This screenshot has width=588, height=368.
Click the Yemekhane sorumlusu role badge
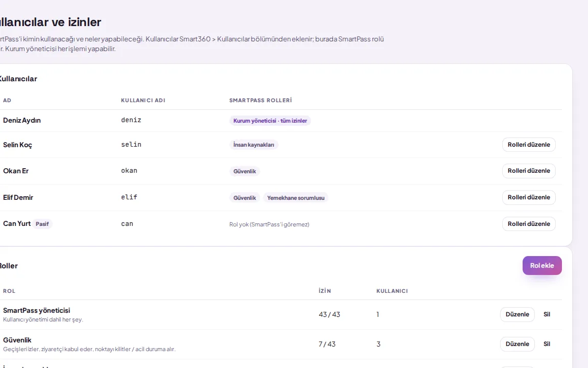(x=295, y=198)
